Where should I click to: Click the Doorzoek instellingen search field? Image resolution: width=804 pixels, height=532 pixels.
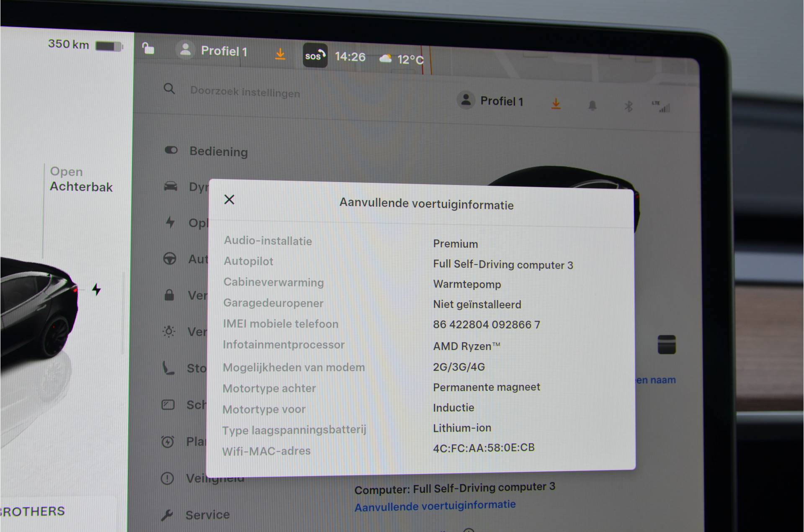coord(245,92)
